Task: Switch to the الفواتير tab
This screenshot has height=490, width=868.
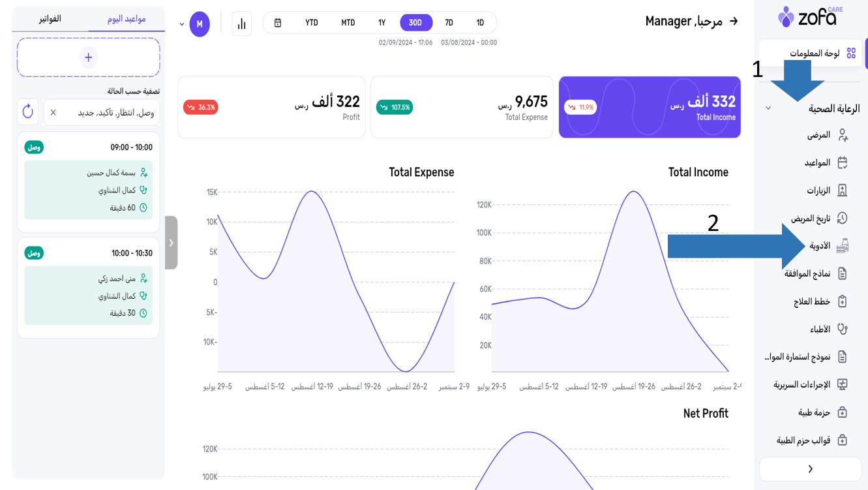Action: click(x=50, y=19)
